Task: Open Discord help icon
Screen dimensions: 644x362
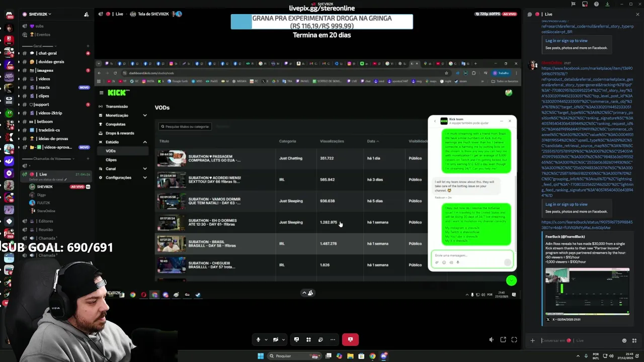Action: coord(596,4)
